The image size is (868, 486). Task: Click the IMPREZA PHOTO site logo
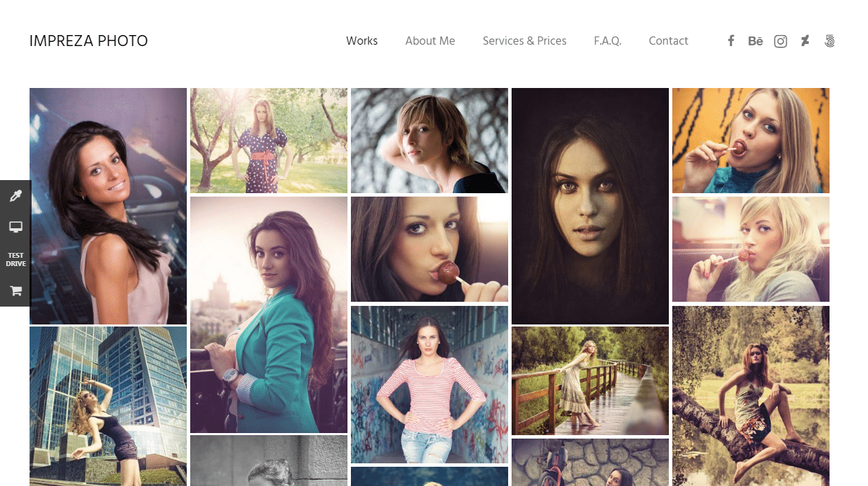tap(89, 41)
